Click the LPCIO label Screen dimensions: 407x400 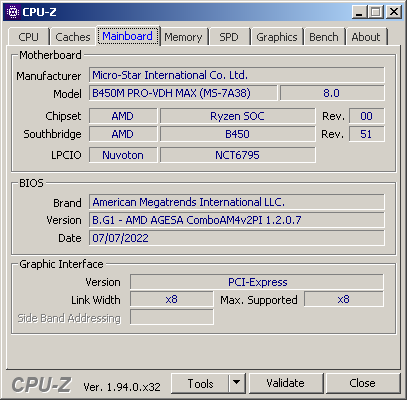click(x=66, y=155)
